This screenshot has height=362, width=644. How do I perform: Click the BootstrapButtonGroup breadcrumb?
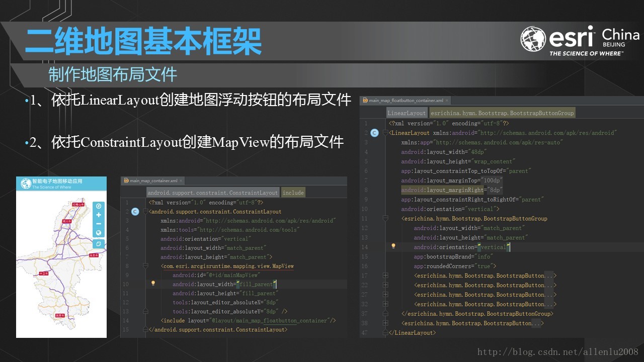pos(502,113)
